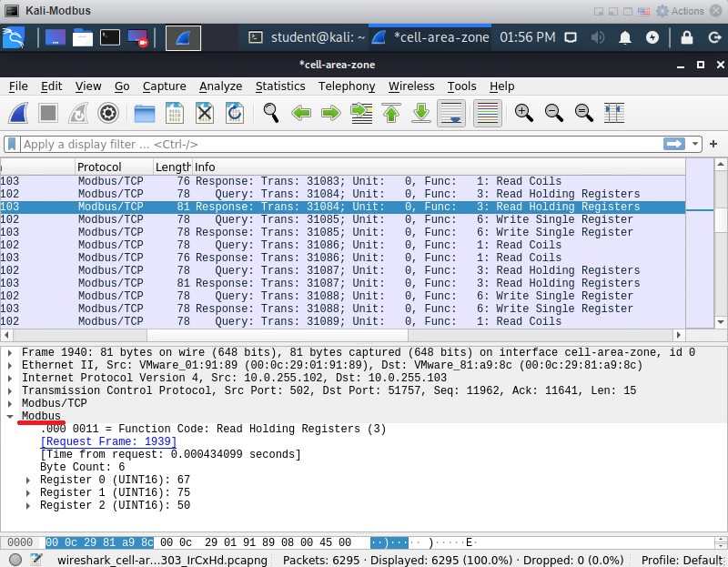This screenshot has width=728, height=567.
Task: Click the horizontal scrollbar right arrow
Action: tap(678, 335)
